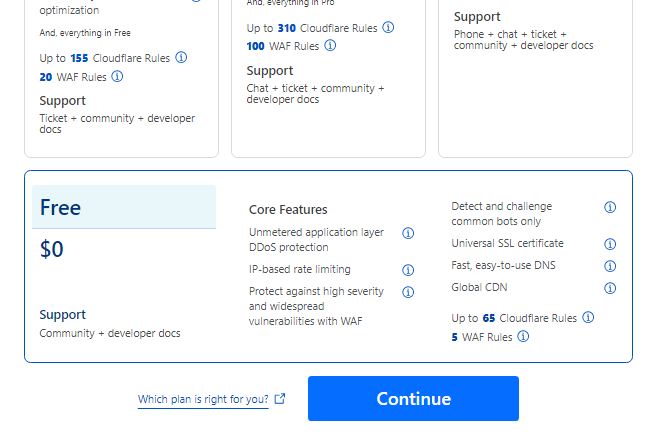Click 'Fast, easy-to-use DNS' feature text

point(503,266)
